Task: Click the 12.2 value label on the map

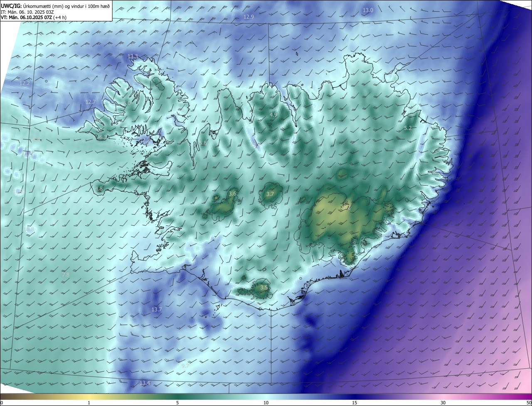Action: pyautogui.click(x=25, y=83)
